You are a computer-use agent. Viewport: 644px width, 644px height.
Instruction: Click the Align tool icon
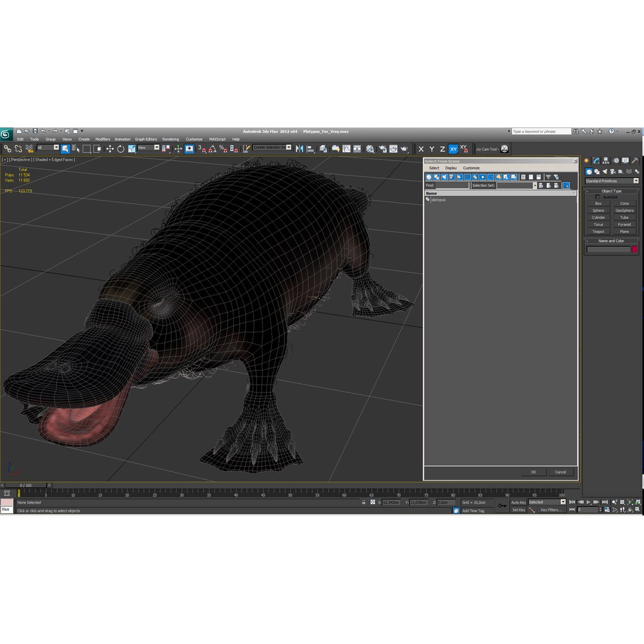click(x=311, y=148)
